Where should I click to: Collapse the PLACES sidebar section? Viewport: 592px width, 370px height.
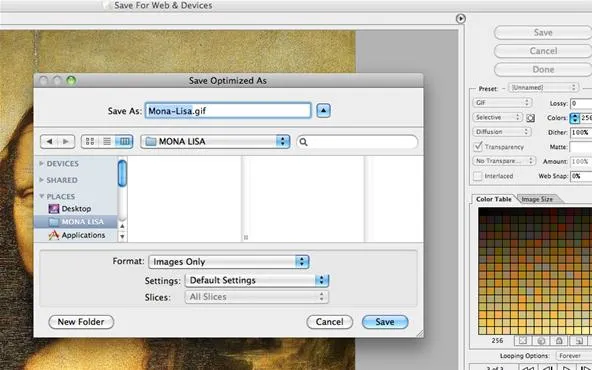42,196
